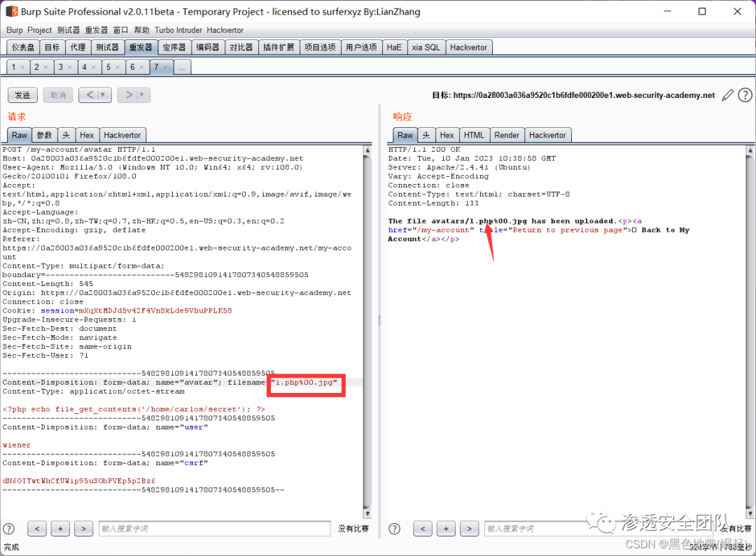Select the request 参数 params tab
Image resolution: width=756 pixels, height=556 pixels.
click(44, 136)
